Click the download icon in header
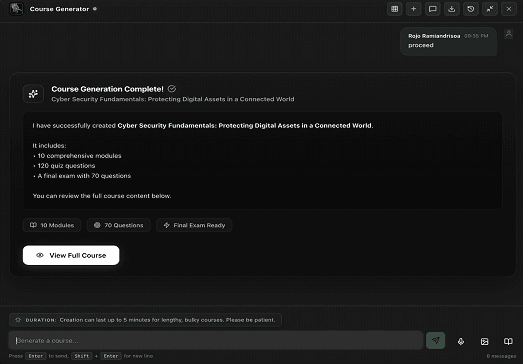The width and height of the screenshot is (523, 364). (452, 9)
